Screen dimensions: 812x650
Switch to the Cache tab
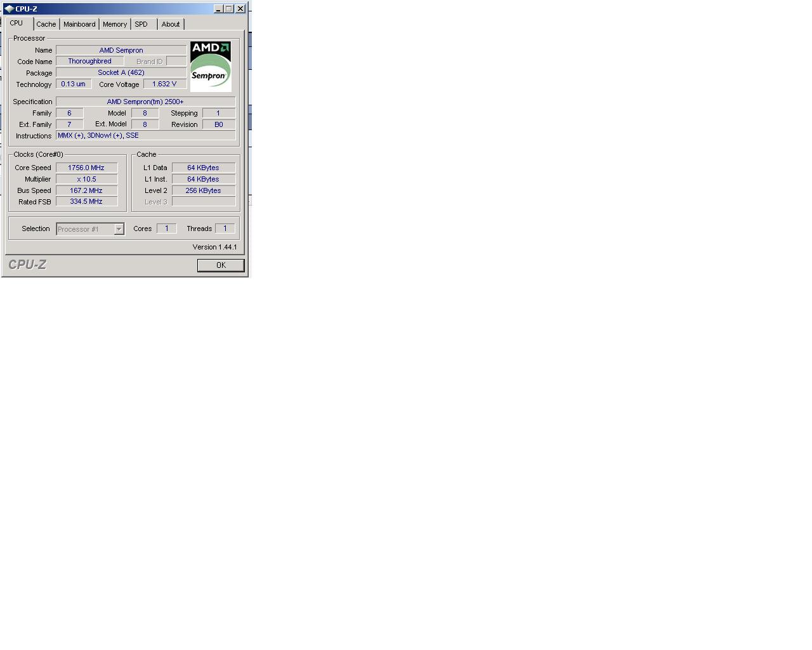click(x=46, y=24)
